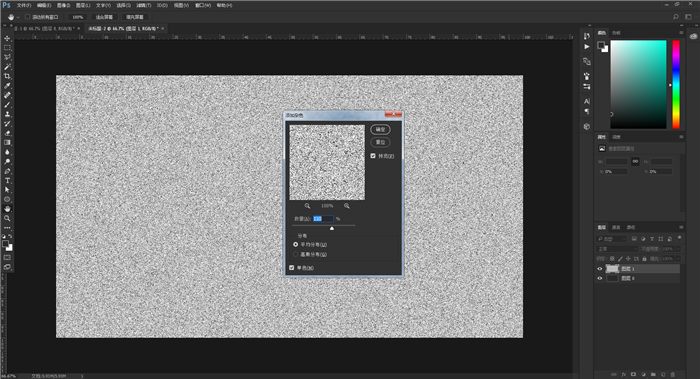Click the layer style fx icon

point(624,375)
